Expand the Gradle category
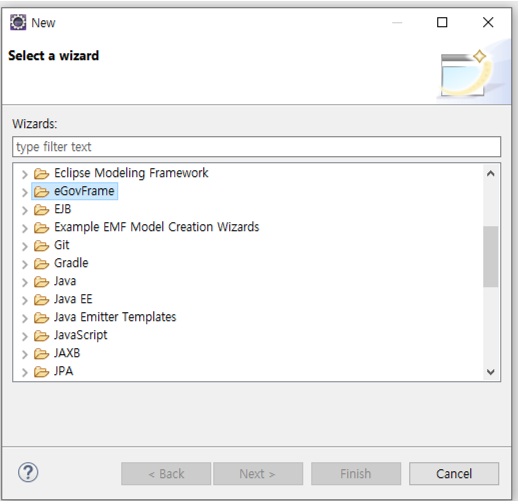This screenshot has height=501, width=518. [x=25, y=264]
